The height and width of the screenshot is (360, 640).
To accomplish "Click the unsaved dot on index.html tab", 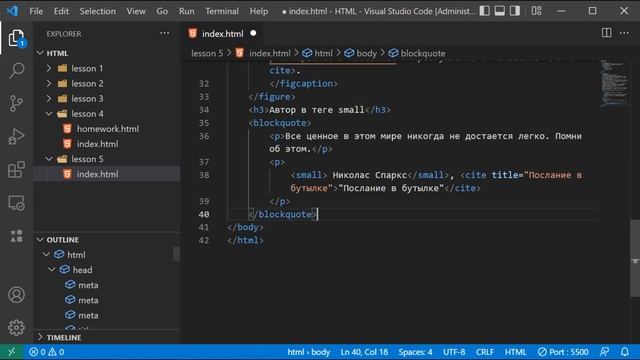I will click(253, 33).
